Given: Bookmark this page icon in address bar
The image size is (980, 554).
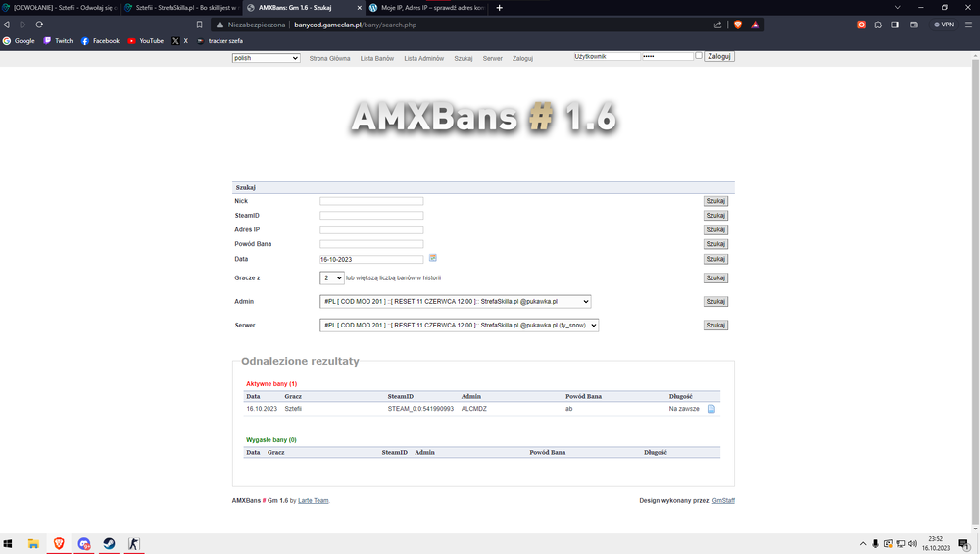Looking at the screenshot, I should [199, 25].
